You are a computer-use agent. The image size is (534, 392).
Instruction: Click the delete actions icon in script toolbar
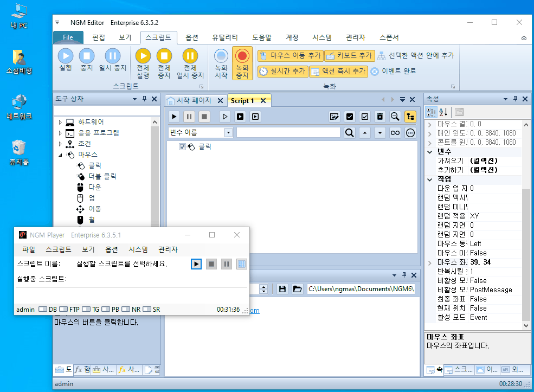coord(379,117)
